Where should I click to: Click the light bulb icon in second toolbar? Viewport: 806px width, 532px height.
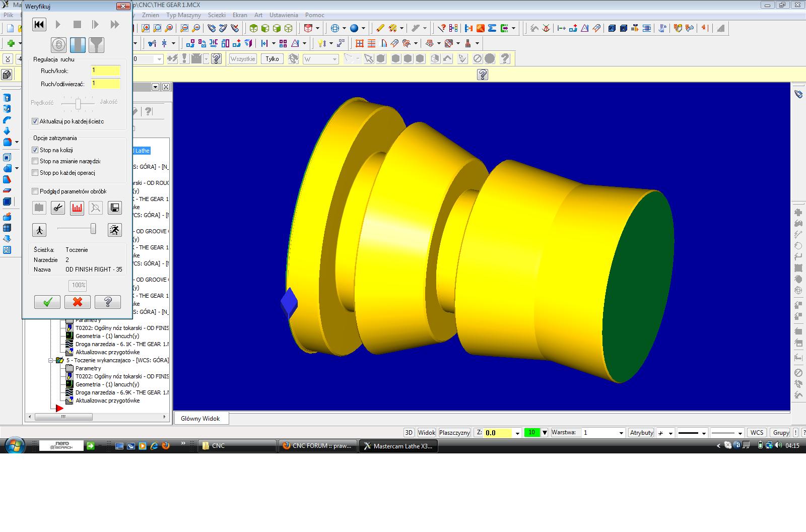point(321,43)
